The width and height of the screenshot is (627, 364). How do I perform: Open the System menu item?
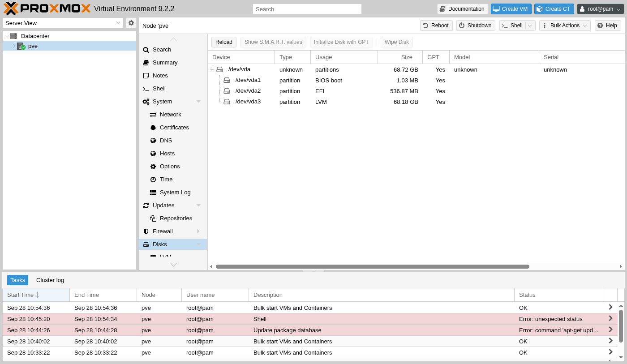pyautogui.click(x=173, y=102)
